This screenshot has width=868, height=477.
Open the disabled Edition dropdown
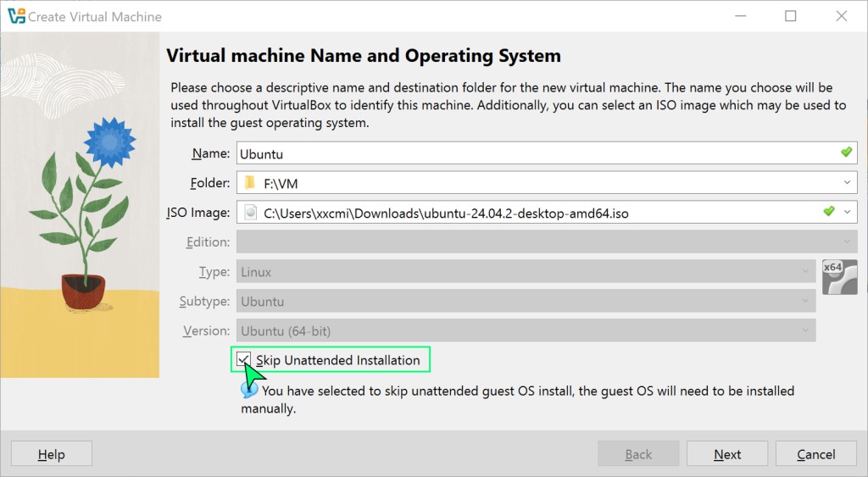tap(547, 241)
